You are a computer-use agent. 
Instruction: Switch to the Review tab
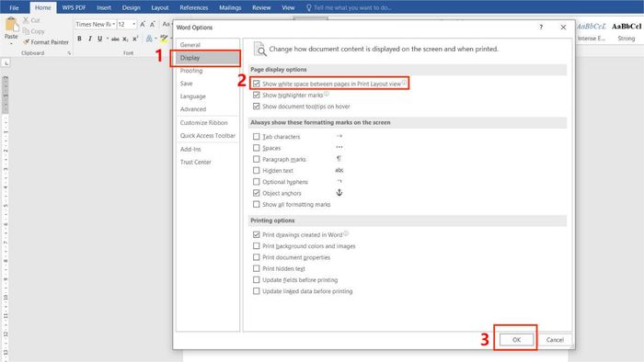pyautogui.click(x=261, y=7)
